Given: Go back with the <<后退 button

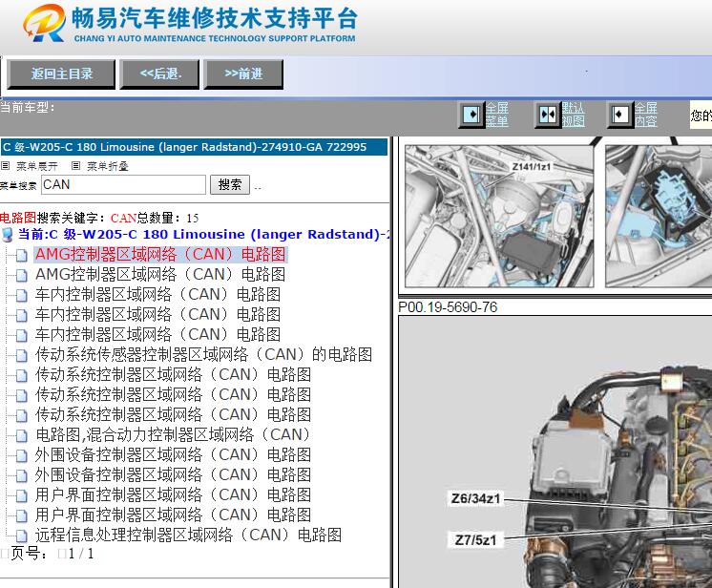Looking at the screenshot, I should [159, 73].
